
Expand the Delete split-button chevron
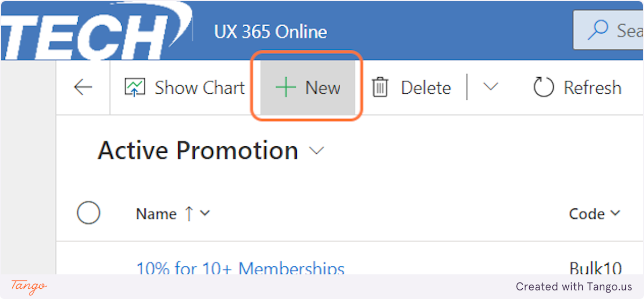click(x=491, y=87)
